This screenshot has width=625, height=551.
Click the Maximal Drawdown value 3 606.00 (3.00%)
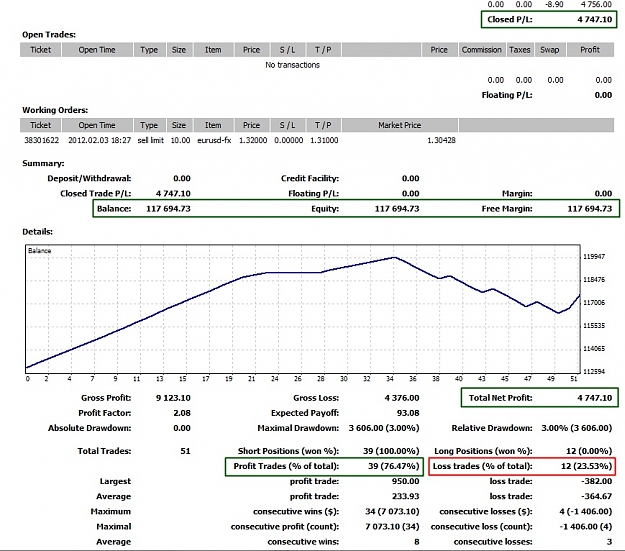pos(384,428)
